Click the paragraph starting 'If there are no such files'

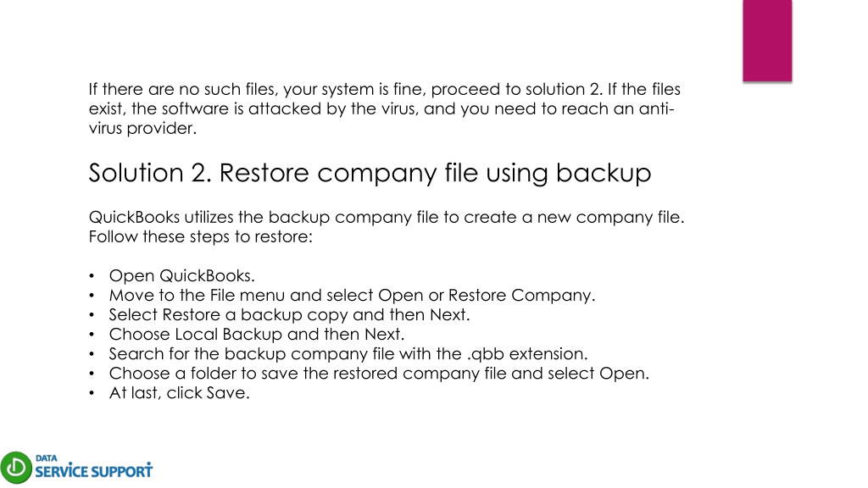point(384,108)
